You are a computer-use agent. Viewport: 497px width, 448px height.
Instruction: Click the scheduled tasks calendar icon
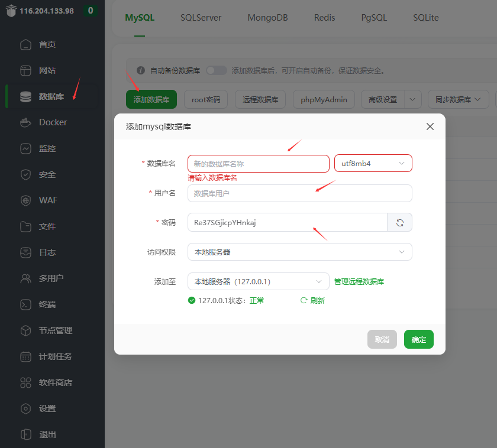click(25, 356)
